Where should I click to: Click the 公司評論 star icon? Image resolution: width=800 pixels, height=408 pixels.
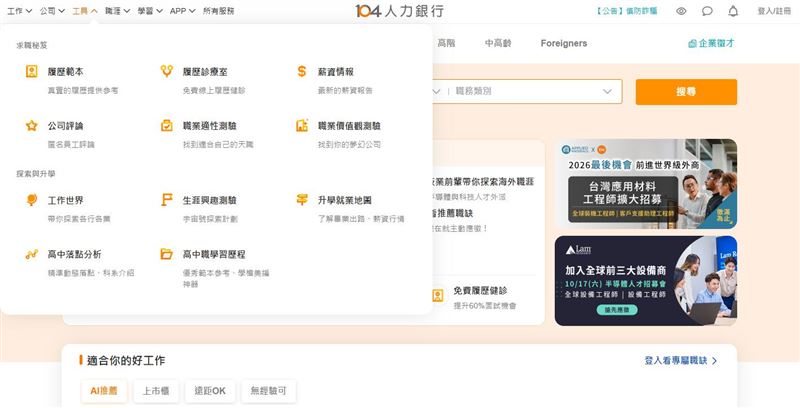tap(32, 125)
